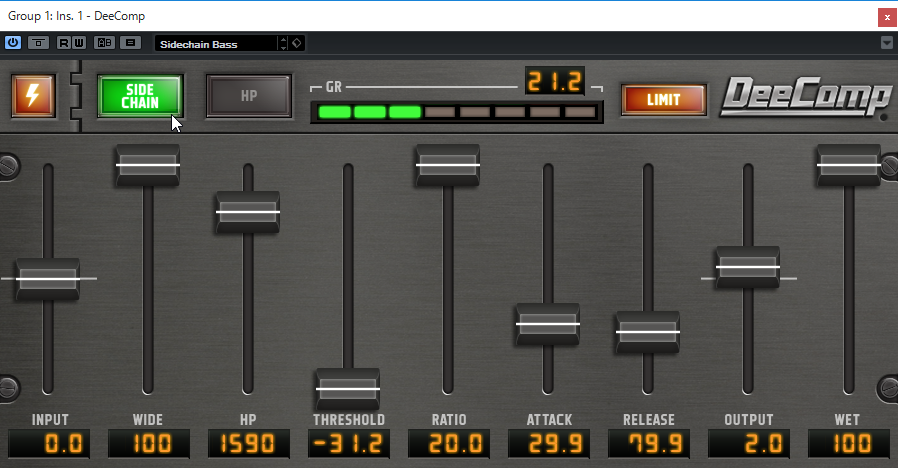This screenshot has height=468, width=898.
Task: Click the RATIO value field 20.0
Action: (x=449, y=444)
